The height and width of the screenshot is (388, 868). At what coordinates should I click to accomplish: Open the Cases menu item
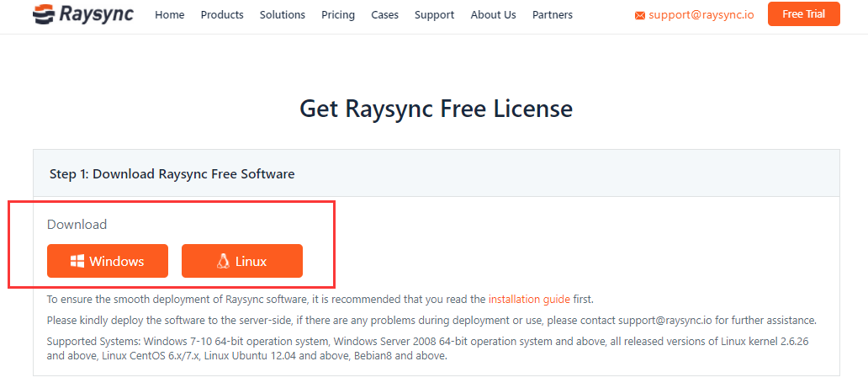384,15
